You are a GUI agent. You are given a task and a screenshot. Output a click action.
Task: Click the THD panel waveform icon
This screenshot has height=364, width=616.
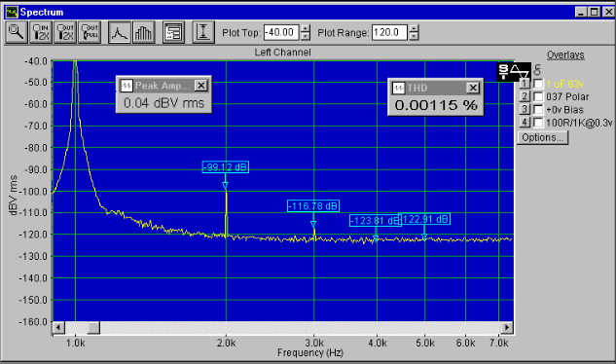(x=398, y=88)
